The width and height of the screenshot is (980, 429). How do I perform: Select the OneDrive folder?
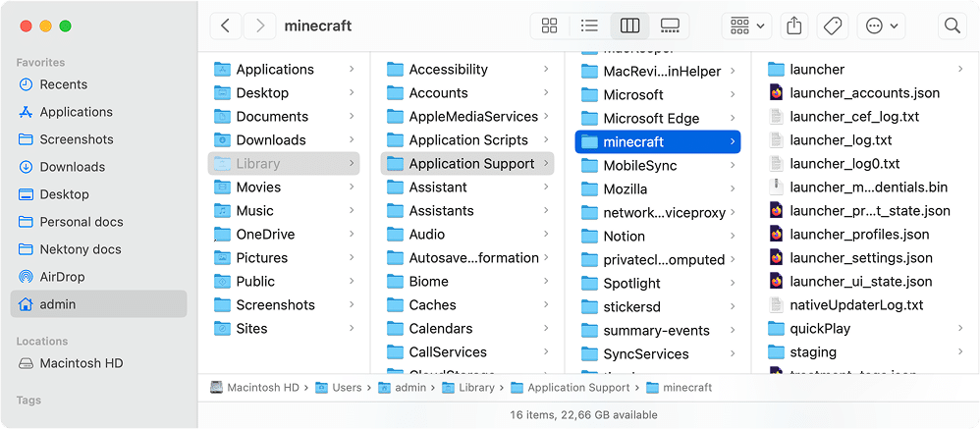(x=284, y=235)
